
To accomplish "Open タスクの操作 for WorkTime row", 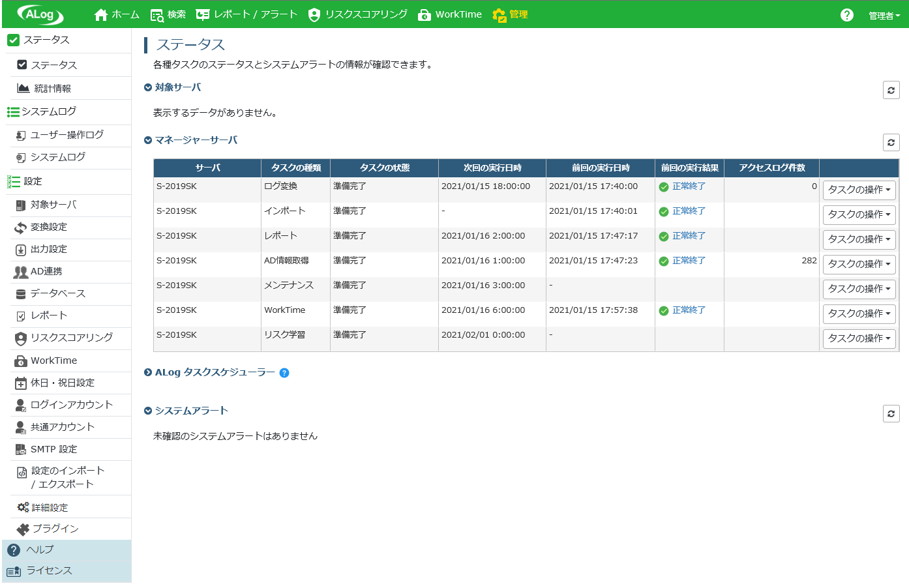I will [859, 314].
